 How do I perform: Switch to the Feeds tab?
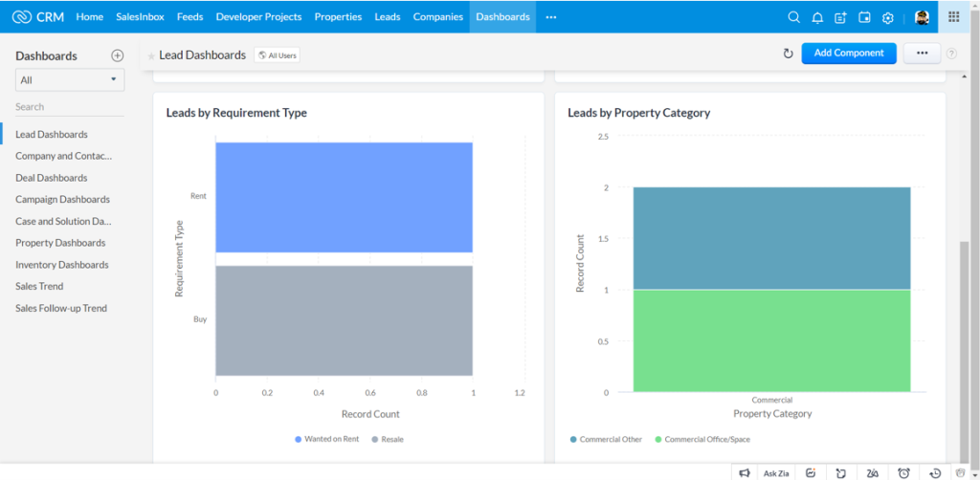pos(190,17)
